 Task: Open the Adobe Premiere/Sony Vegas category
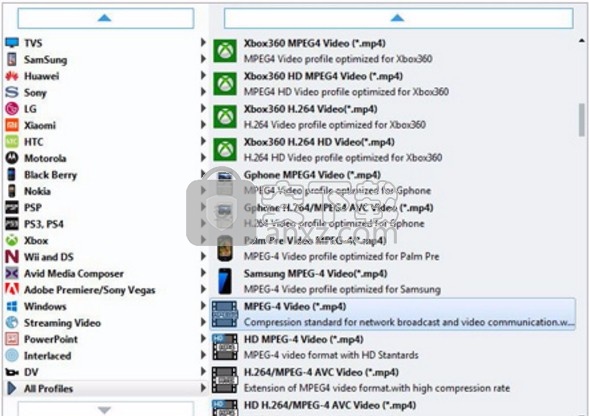pyautogui.click(x=106, y=290)
